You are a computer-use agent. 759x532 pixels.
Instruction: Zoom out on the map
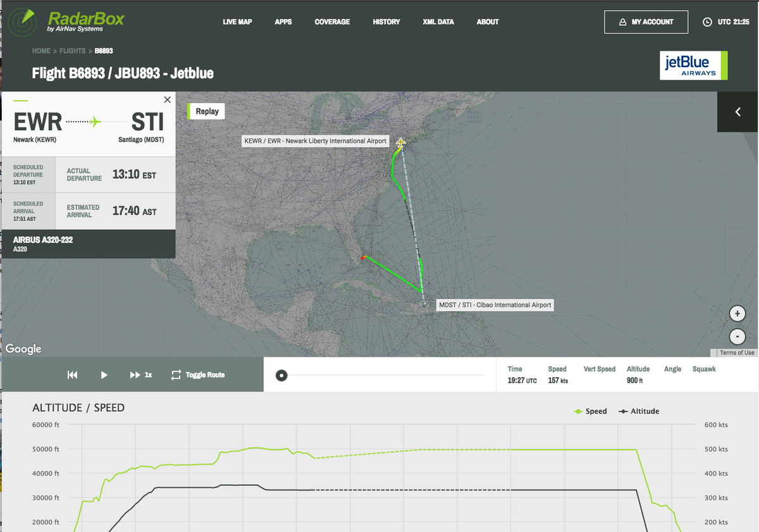point(737,337)
